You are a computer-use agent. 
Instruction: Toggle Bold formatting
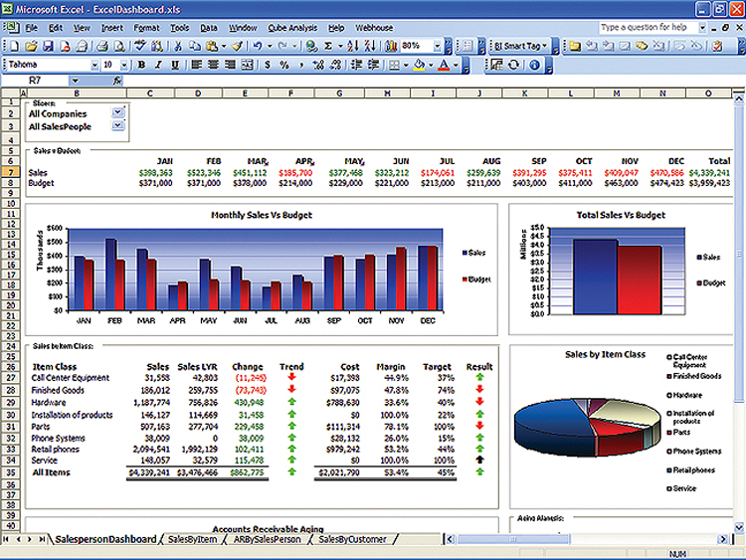(141, 66)
